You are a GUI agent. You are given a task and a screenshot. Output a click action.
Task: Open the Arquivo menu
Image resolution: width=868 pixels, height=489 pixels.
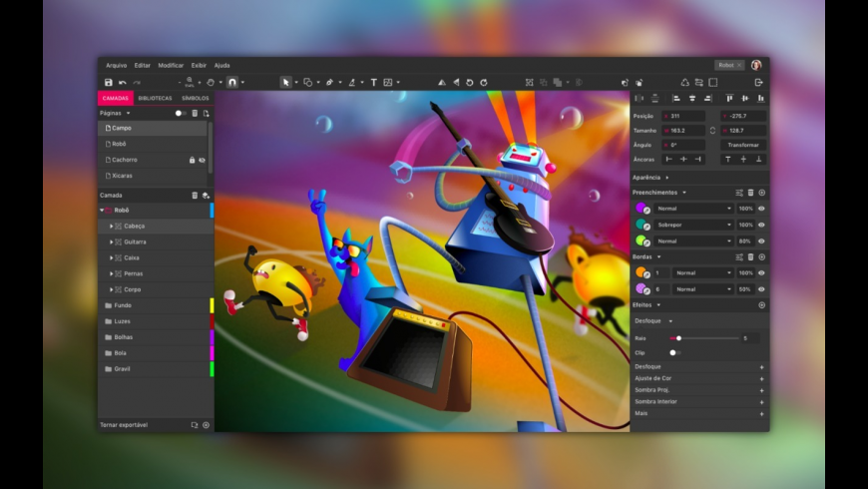click(117, 65)
